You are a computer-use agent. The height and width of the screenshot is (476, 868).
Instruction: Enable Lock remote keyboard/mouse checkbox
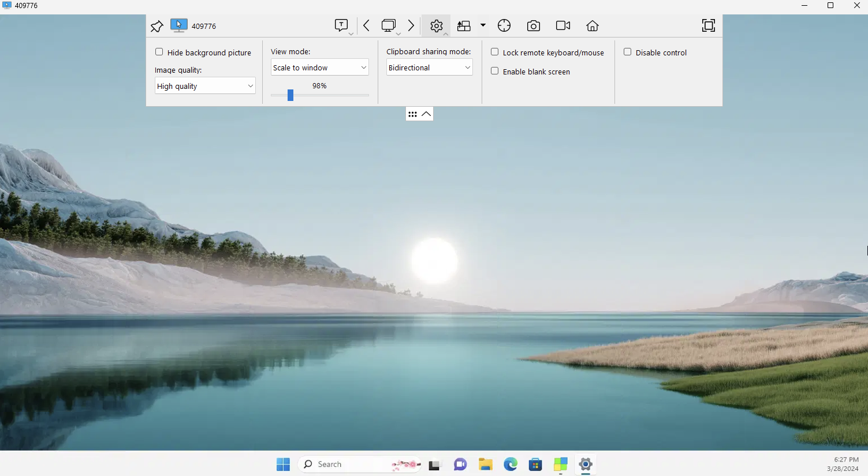pyautogui.click(x=495, y=52)
